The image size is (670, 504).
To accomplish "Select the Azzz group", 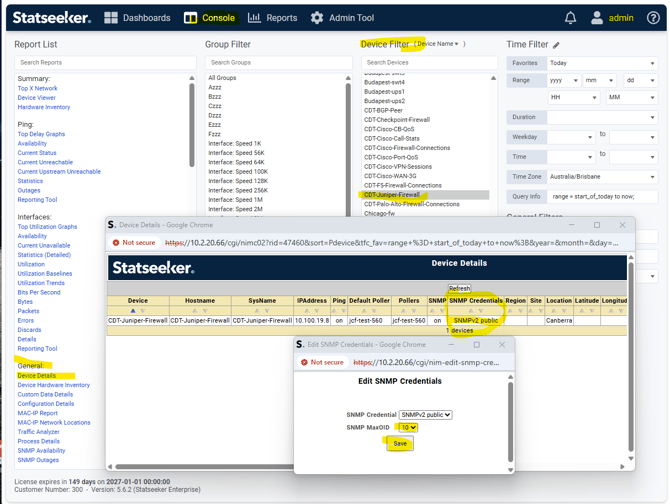I will [x=215, y=88].
